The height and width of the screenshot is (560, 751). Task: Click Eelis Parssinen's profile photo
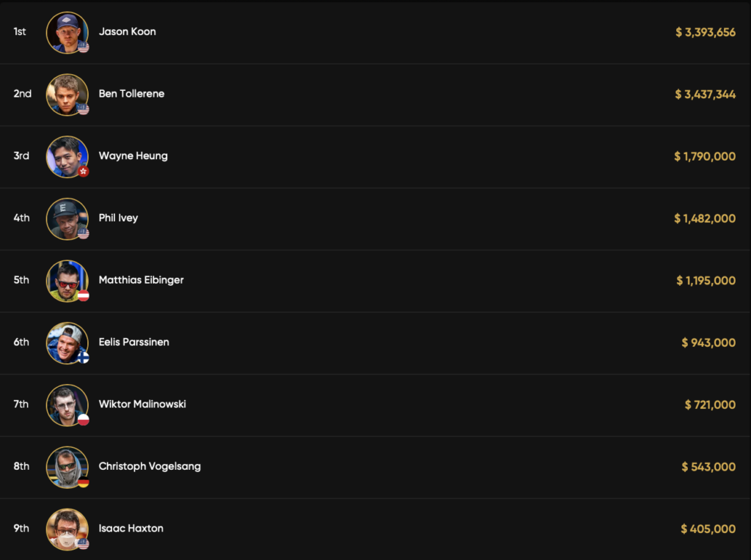67,342
